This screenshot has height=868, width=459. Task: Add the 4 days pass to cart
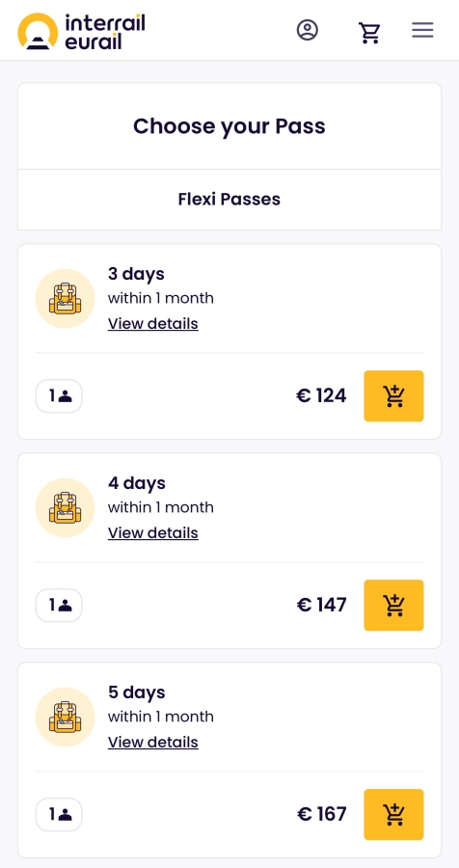click(393, 605)
